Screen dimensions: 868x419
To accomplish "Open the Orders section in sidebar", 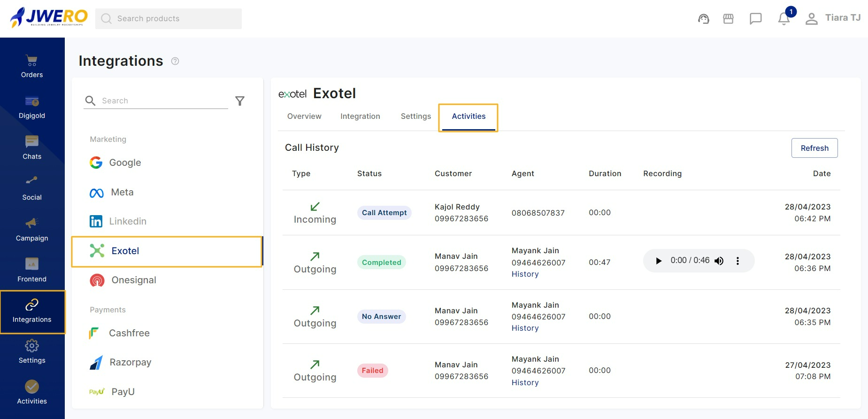I will 32,67.
